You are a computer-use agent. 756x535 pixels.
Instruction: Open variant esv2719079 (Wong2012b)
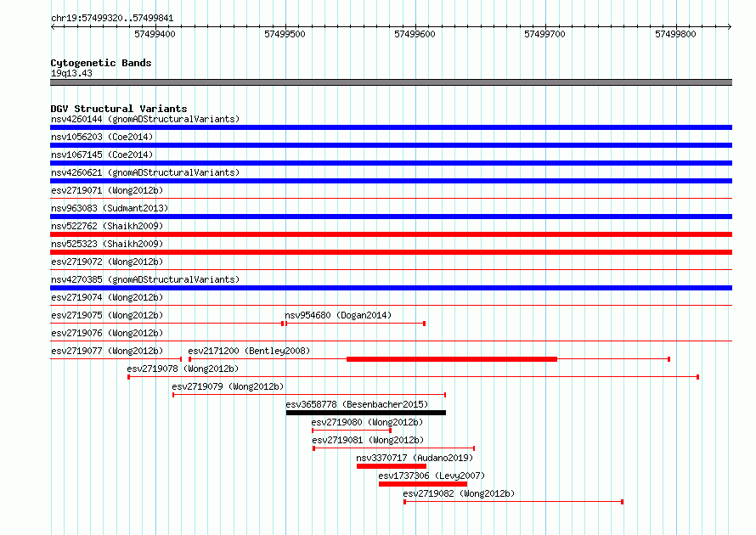click(228, 386)
